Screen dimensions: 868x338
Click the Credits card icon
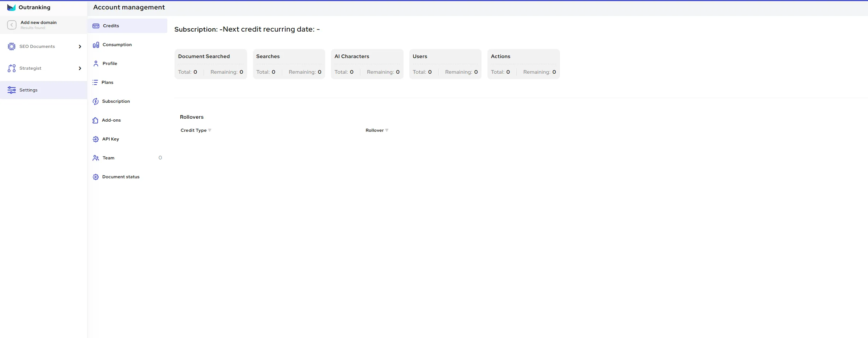(95, 26)
